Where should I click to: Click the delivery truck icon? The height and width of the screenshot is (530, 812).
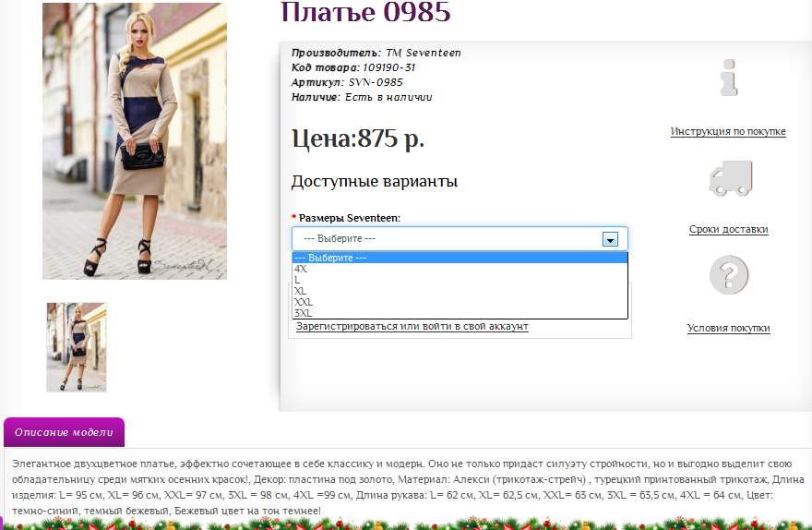click(730, 178)
